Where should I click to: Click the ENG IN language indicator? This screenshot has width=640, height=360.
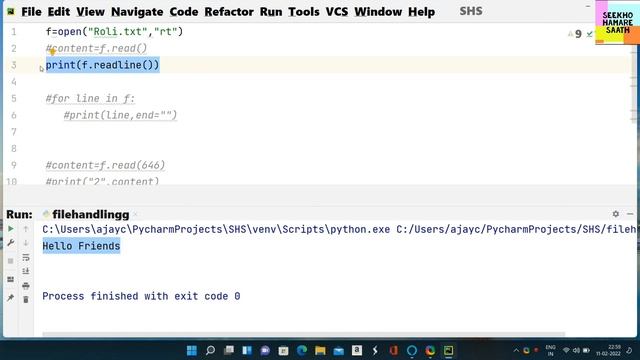(550, 351)
